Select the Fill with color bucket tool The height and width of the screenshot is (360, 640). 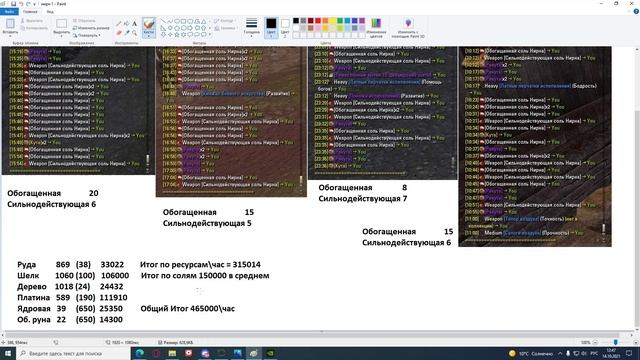pyautogui.click(x=127, y=24)
